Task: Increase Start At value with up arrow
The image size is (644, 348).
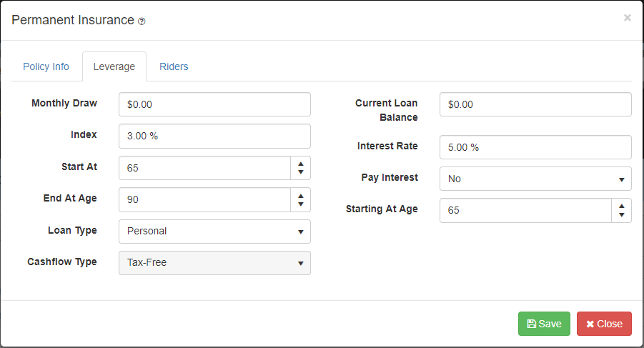Action: tap(301, 164)
